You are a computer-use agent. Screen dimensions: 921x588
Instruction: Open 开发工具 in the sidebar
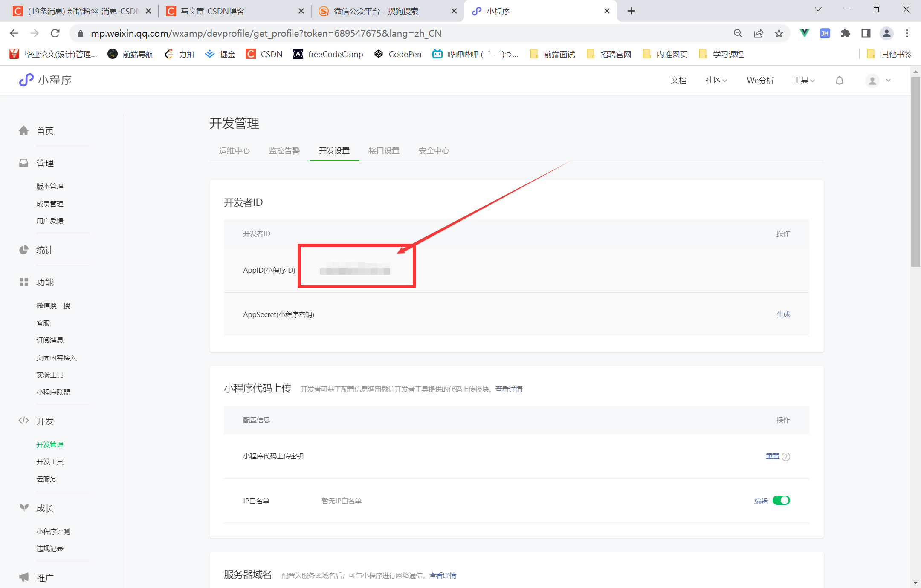pos(50,461)
